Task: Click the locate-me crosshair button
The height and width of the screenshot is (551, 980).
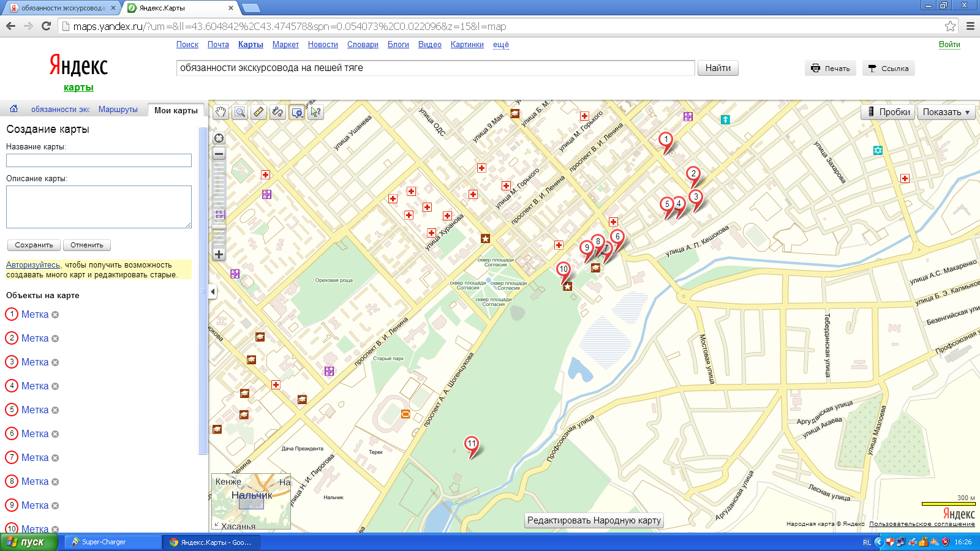Action: click(219, 138)
